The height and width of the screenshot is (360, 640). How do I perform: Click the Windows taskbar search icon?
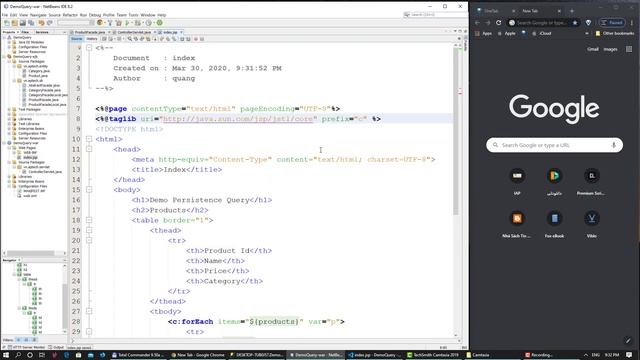coord(18,355)
